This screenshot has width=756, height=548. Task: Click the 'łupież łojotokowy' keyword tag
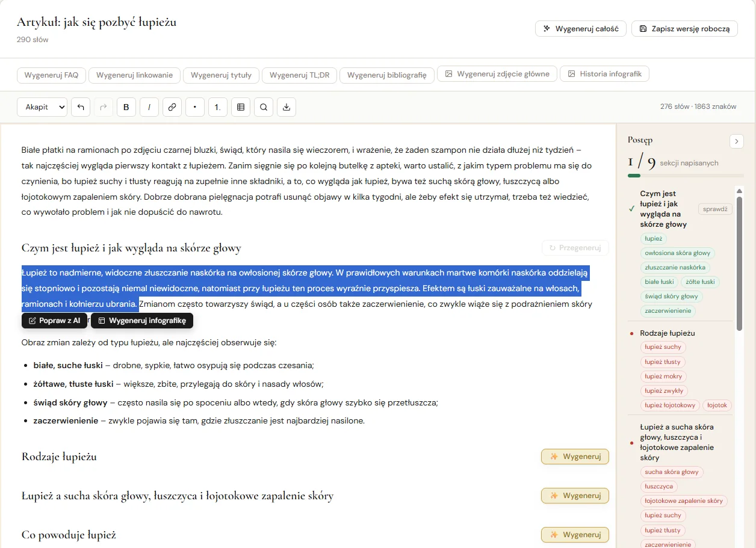[670, 405]
